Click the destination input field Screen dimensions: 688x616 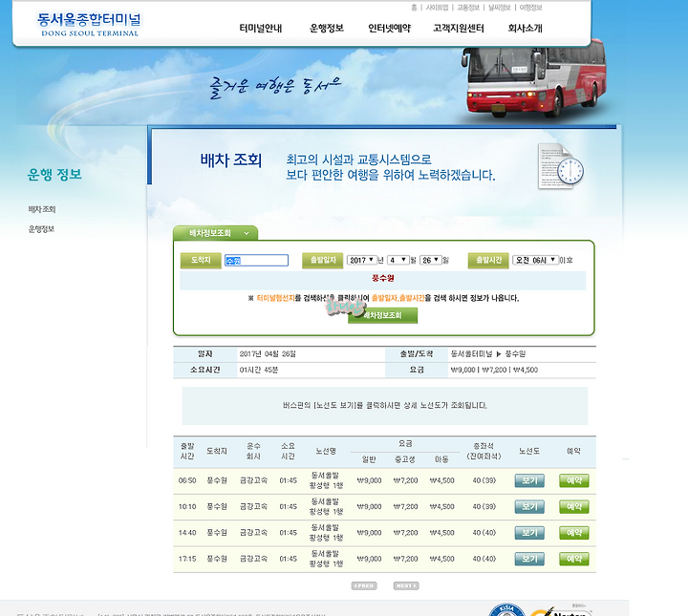coord(256,261)
